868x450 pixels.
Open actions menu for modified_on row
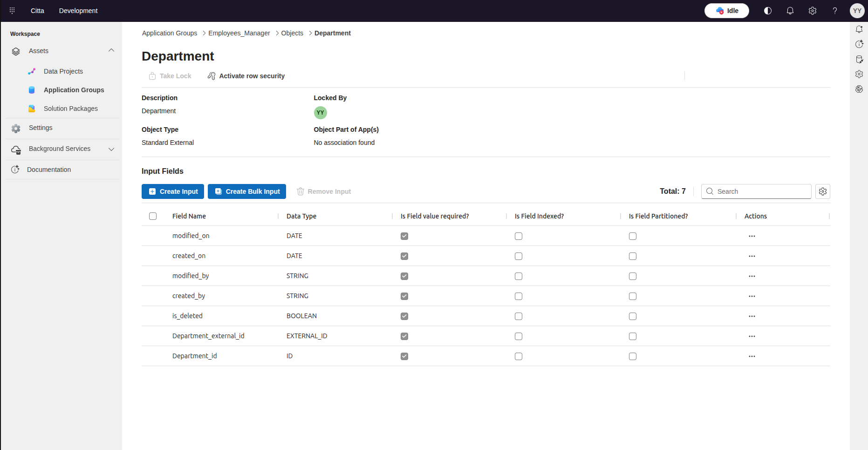click(752, 236)
